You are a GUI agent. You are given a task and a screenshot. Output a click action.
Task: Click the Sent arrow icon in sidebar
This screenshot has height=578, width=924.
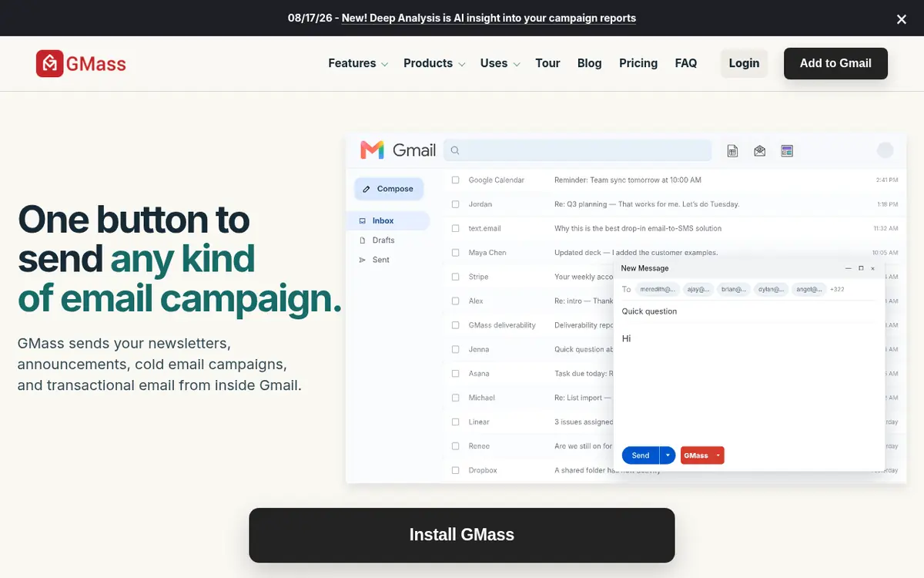(363, 260)
